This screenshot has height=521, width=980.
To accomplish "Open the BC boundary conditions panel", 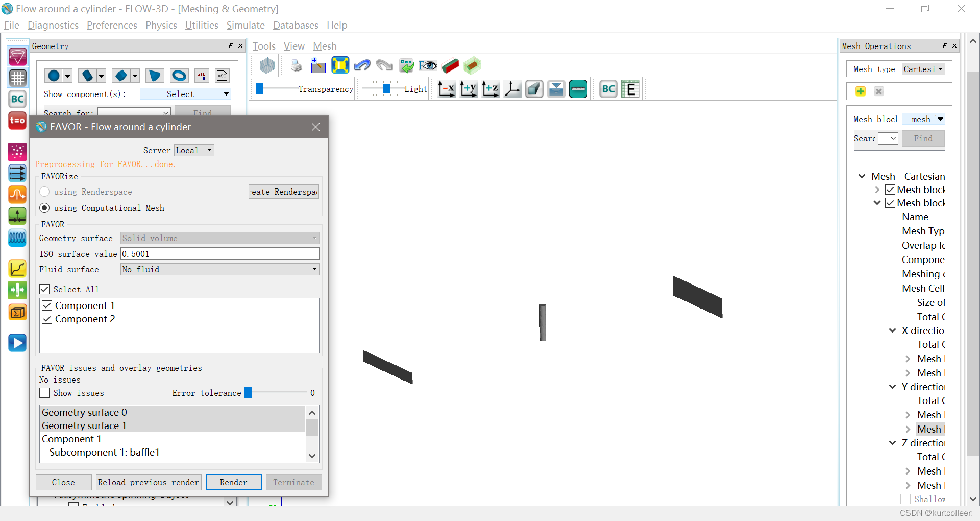I will [608, 88].
